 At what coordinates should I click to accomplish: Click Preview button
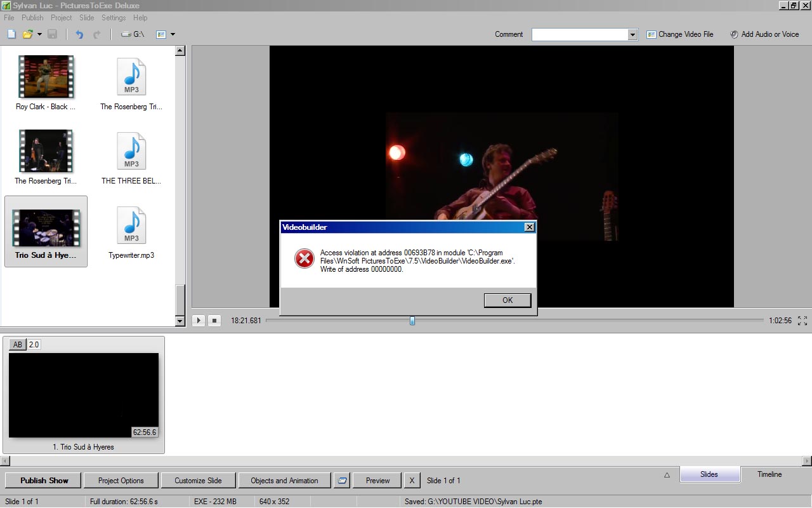(377, 481)
